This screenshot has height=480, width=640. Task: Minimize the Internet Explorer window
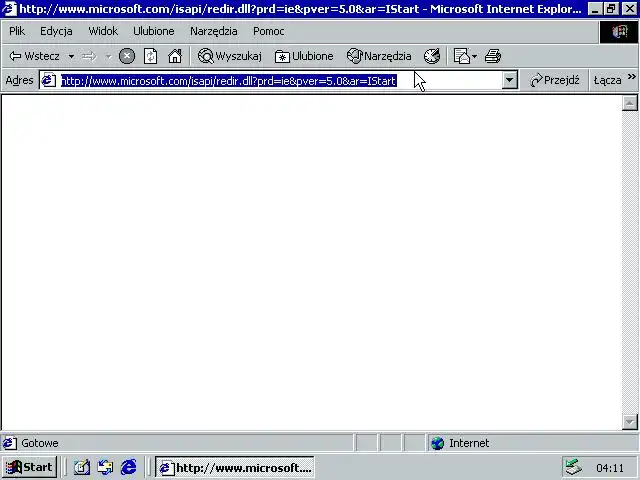[x=595, y=9]
